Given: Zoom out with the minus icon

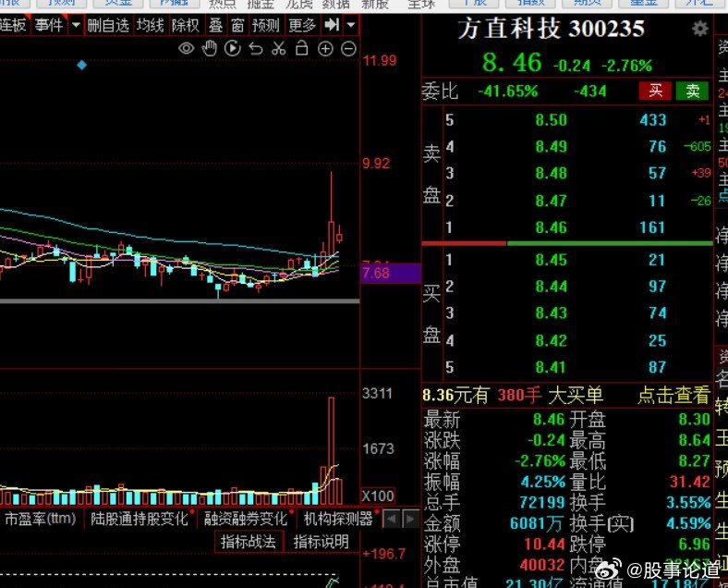Looking at the screenshot, I should [348, 48].
